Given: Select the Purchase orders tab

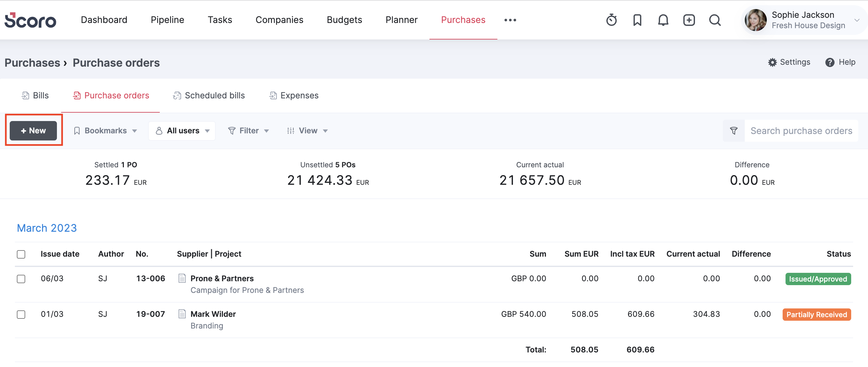Looking at the screenshot, I should (111, 95).
